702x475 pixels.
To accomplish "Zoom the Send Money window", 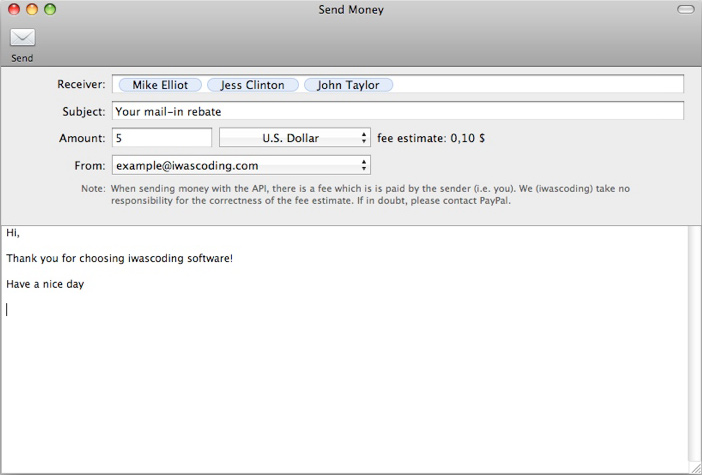I will 50,9.
